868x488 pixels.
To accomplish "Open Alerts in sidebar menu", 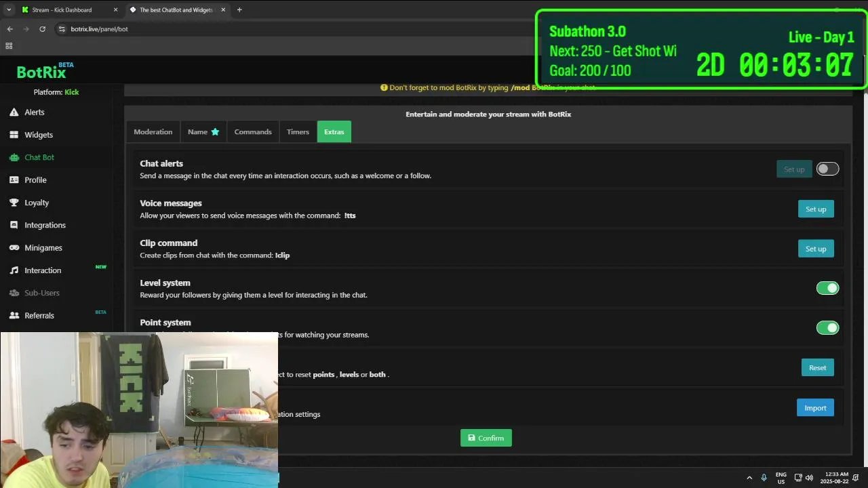I will 35,112.
